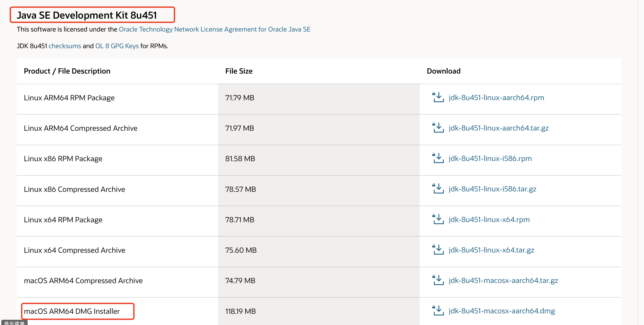Download jdk-8u451-linux-aarch64.rpm link

tap(496, 97)
